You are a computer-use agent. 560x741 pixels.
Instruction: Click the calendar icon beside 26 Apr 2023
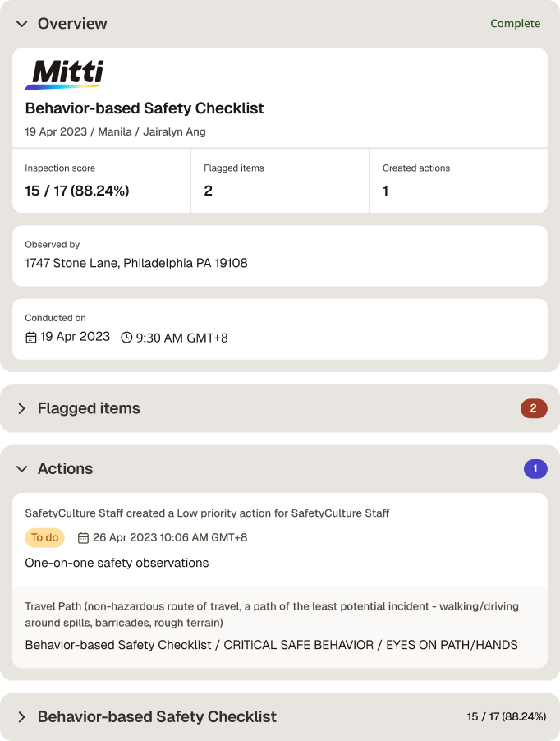[83, 538]
